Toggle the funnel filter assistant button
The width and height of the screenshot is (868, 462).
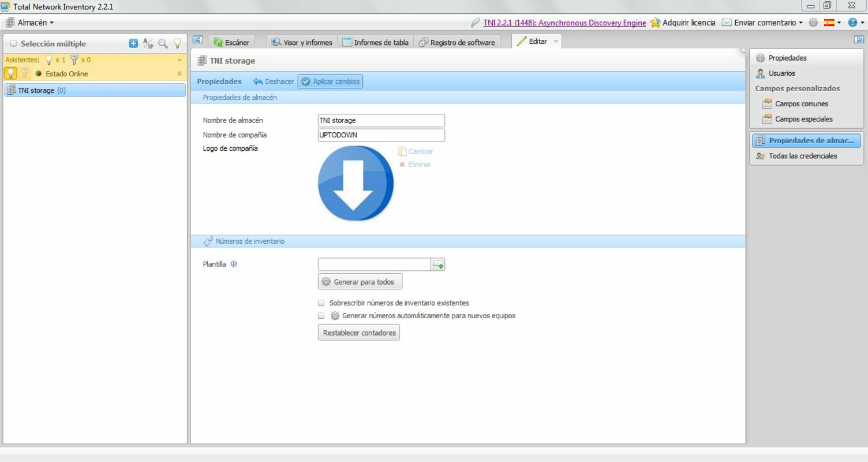click(x=24, y=73)
